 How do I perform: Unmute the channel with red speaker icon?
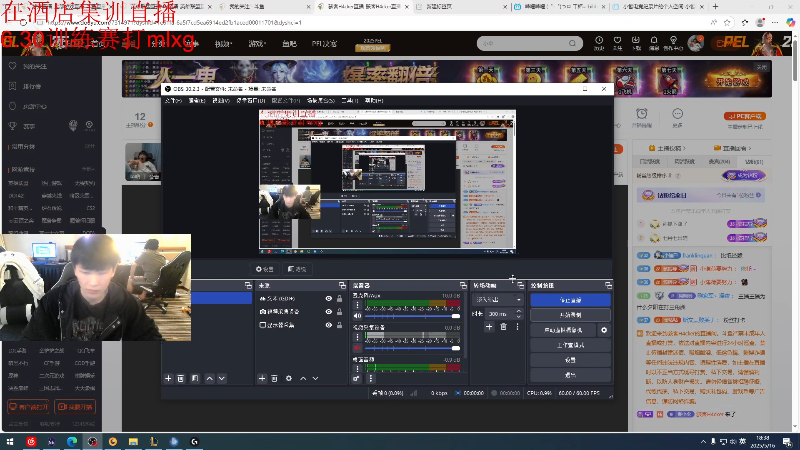[357, 348]
